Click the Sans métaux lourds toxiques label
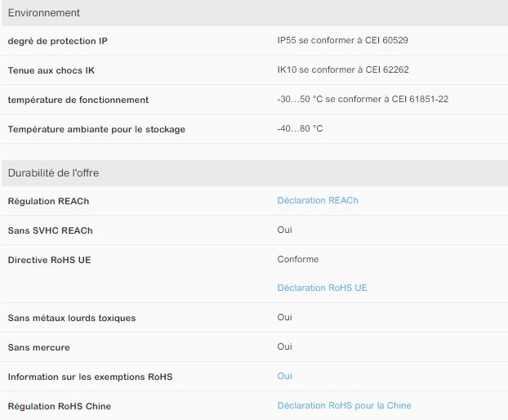The width and height of the screenshot is (508, 420). coord(72,318)
